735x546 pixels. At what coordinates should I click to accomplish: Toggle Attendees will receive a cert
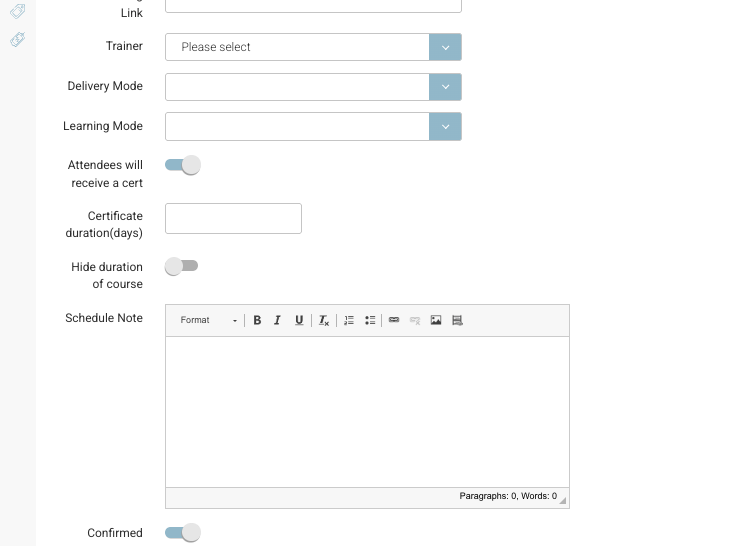[x=183, y=166]
